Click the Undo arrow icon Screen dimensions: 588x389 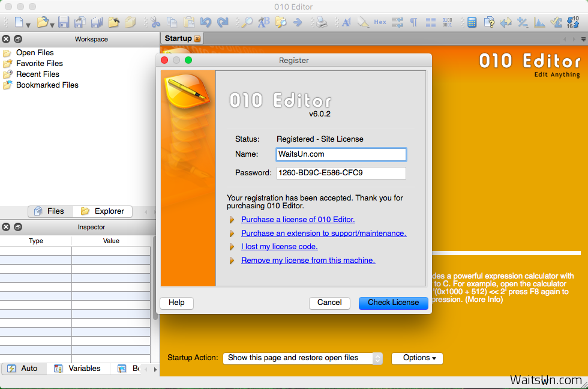206,22
